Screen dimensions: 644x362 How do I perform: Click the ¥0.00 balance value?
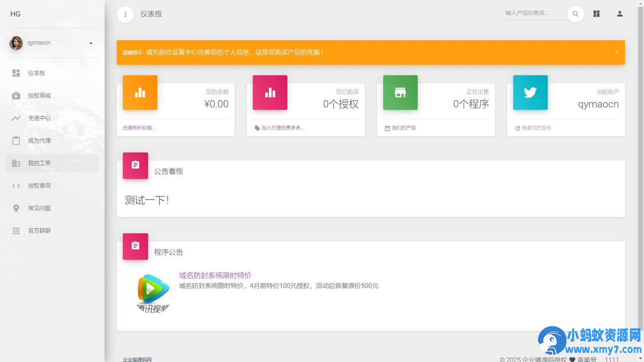[216, 104]
